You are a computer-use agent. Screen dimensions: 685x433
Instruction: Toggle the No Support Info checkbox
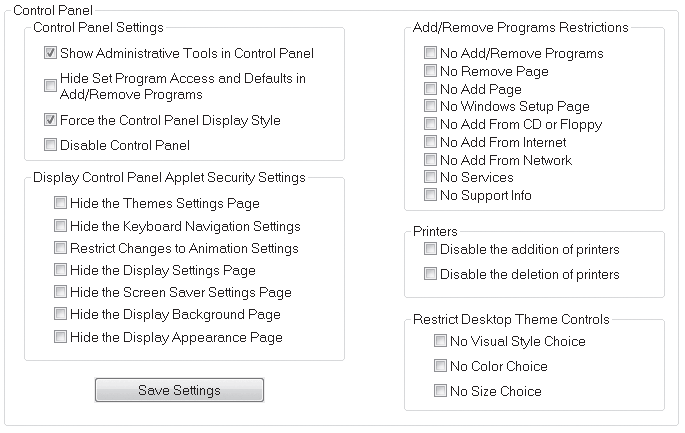(x=430, y=195)
